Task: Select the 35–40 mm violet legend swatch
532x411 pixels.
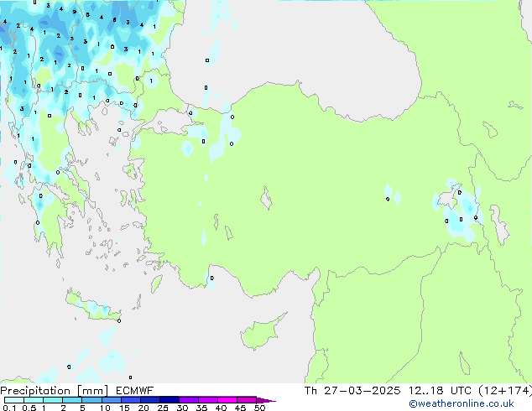Action: [207, 400]
